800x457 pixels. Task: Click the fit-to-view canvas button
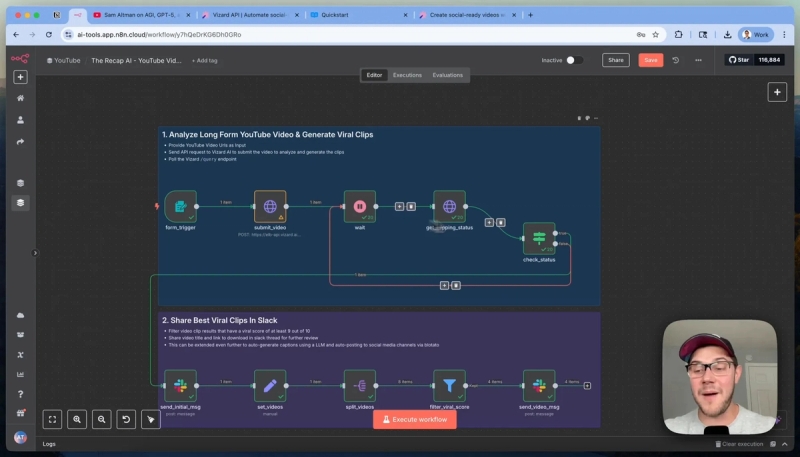52,419
